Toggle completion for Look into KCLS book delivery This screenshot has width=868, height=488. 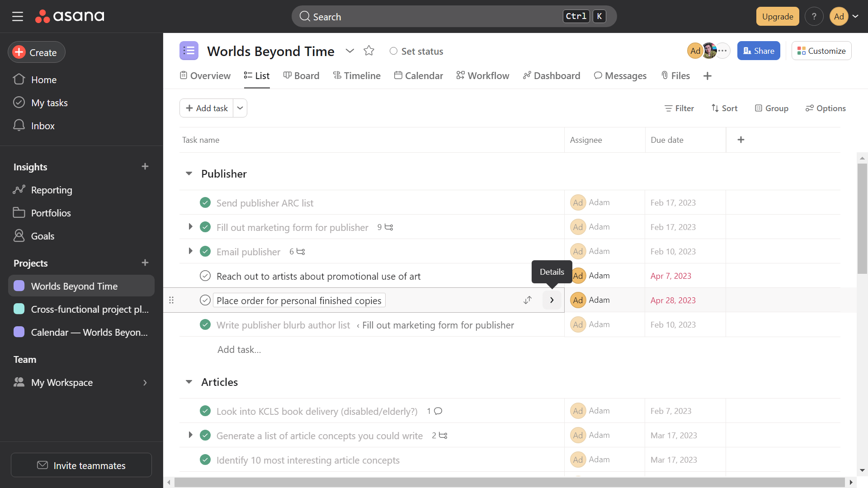[x=206, y=411]
